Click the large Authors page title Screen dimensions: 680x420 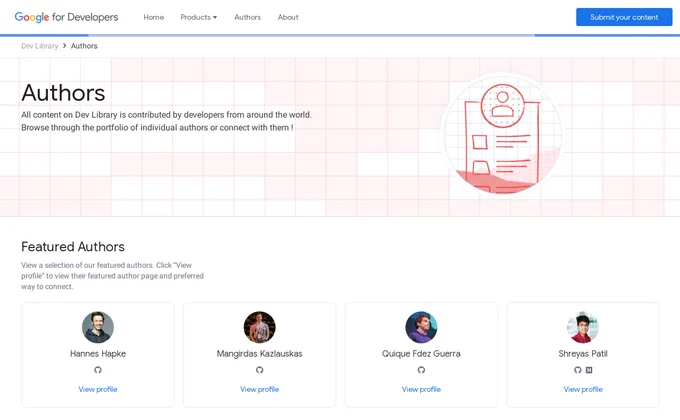click(63, 93)
